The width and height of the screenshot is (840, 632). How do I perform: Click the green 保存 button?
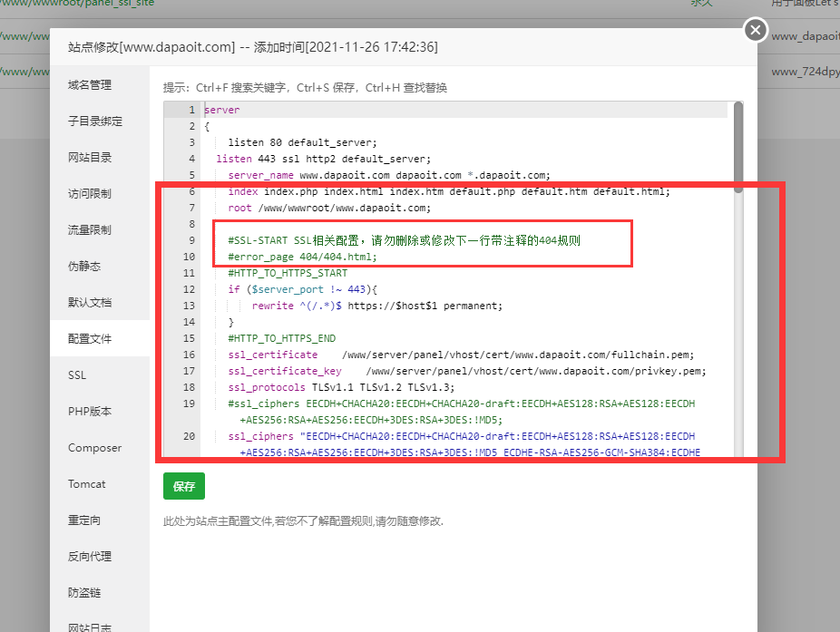(x=184, y=486)
